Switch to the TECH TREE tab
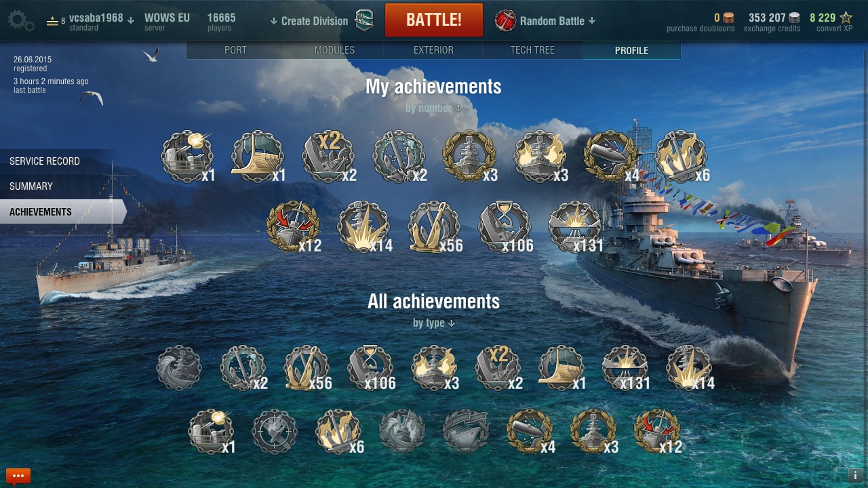 [x=532, y=50]
